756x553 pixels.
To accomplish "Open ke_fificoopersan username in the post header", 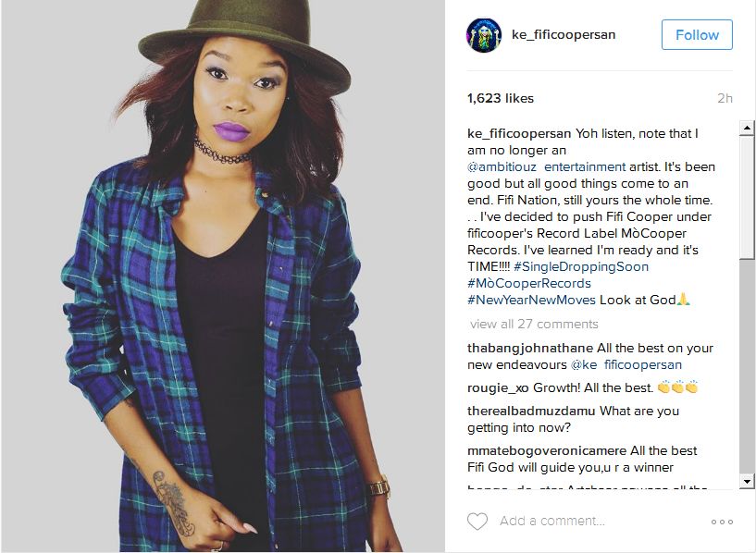I will (x=564, y=35).
